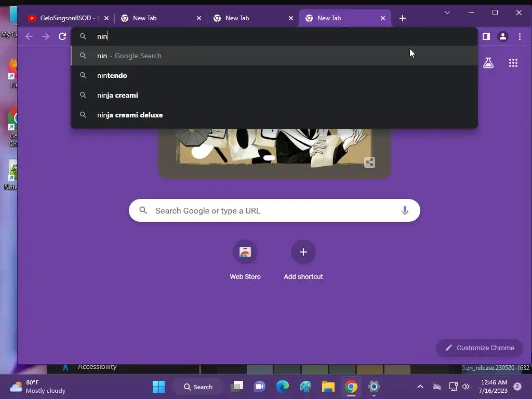Open Customize Chrome button
532x399 pixels.
(x=480, y=348)
